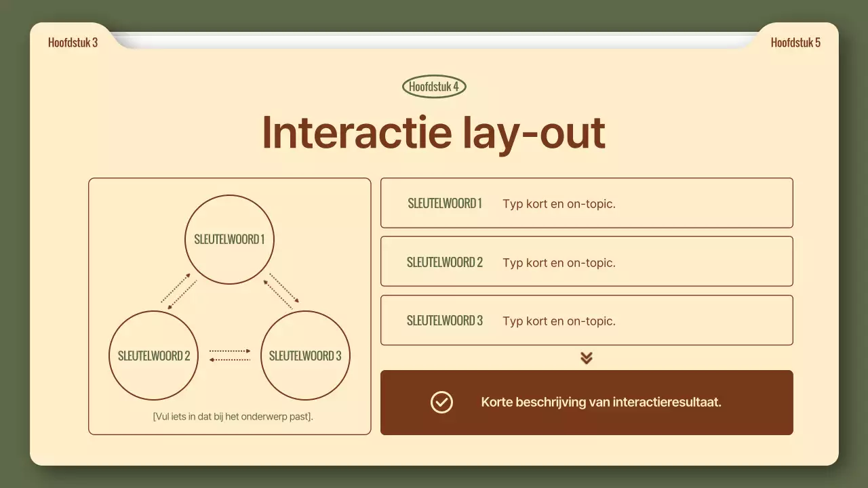Select SLEUTELWOORD 1 label in first row
Viewport: 868px width, 488px height.
pyautogui.click(x=445, y=203)
